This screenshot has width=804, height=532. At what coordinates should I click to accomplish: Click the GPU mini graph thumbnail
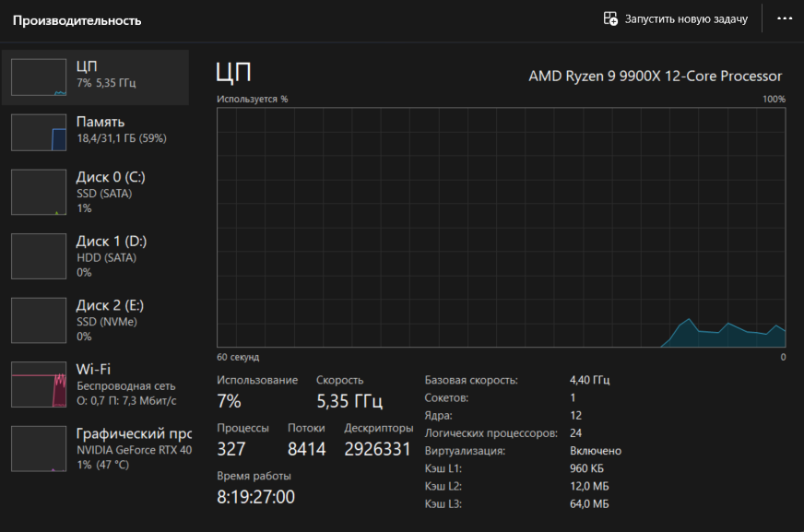[x=39, y=448]
